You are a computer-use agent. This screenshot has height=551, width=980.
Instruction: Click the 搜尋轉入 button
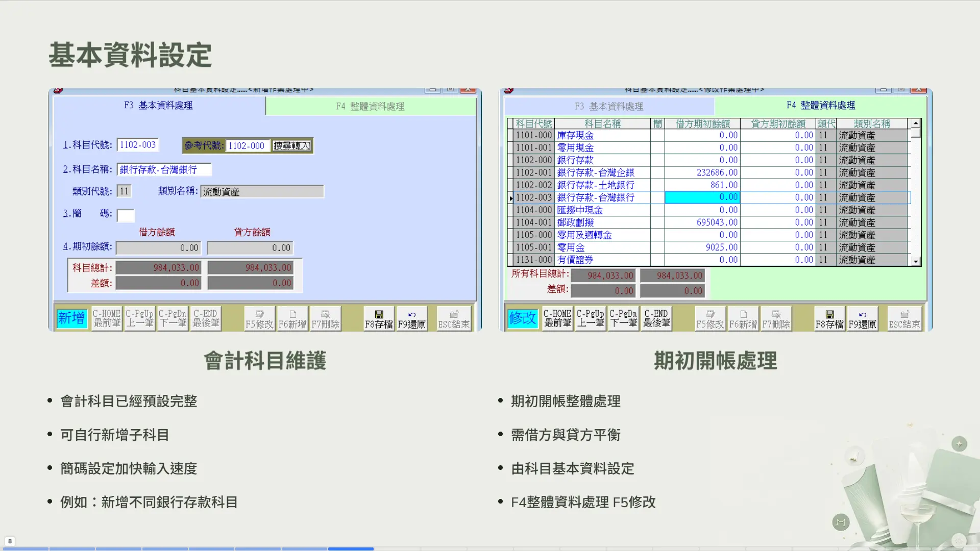click(291, 146)
